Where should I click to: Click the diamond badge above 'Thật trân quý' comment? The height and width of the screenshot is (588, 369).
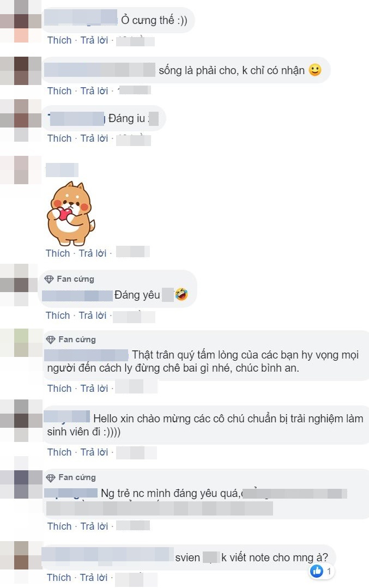[x=51, y=340]
